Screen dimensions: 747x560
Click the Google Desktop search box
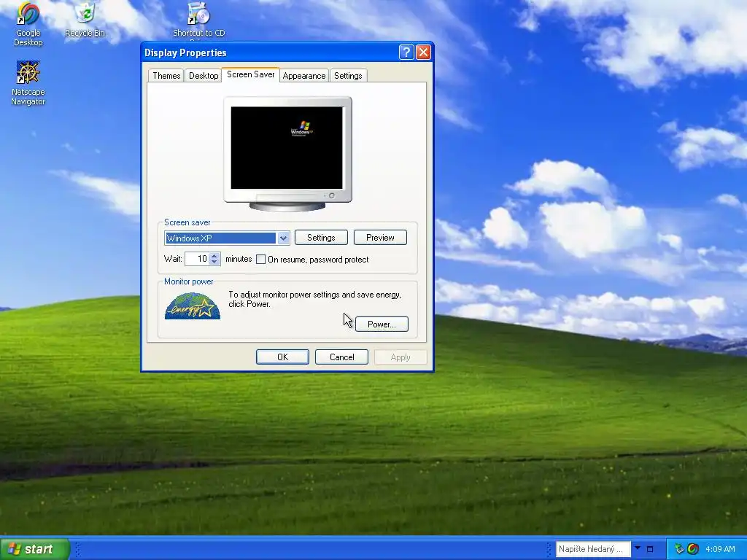point(593,549)
